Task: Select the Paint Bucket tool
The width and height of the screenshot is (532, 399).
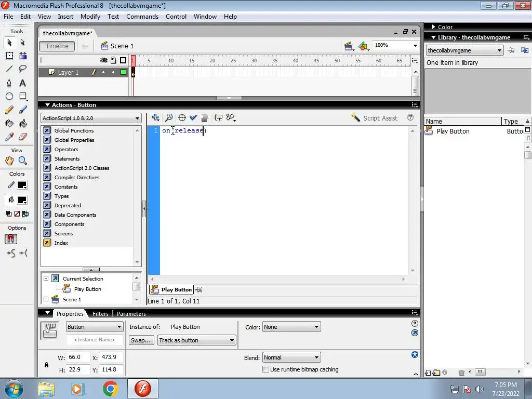Action: point(23,123)
